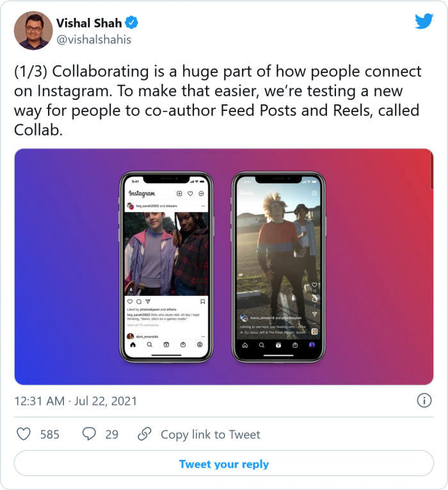The width and height of the screenshot is (448, 490).
Task: Click the Instagram wordmark on the left phone
Action: [x=142, y=193]
